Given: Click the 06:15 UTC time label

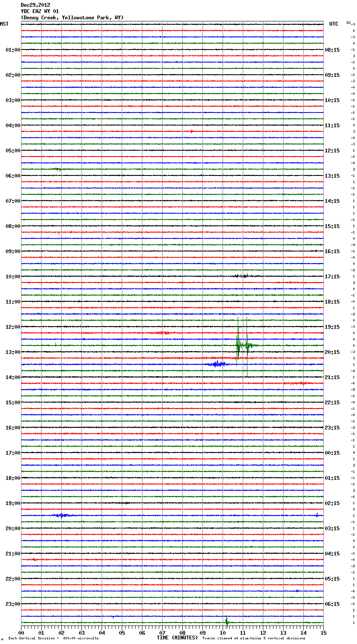Looking at the screenshot, I should click(x=332, y=604).
